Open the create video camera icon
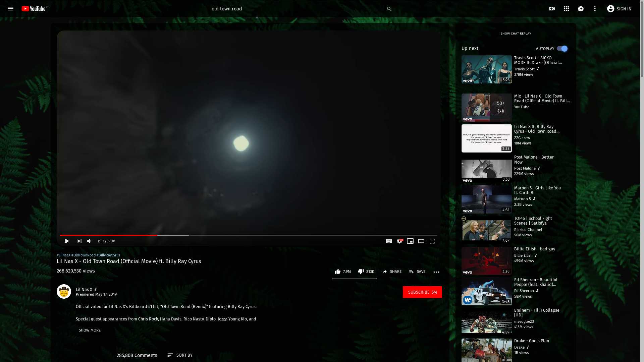The height and width of the screenshot is (362, 644). (552, 9)
